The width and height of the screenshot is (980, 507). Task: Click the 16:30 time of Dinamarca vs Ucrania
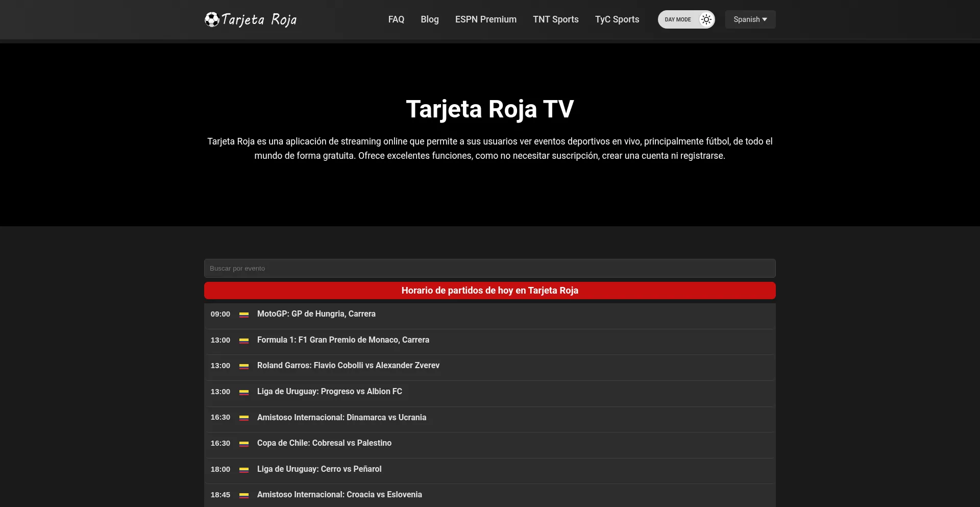click(220, 417)
